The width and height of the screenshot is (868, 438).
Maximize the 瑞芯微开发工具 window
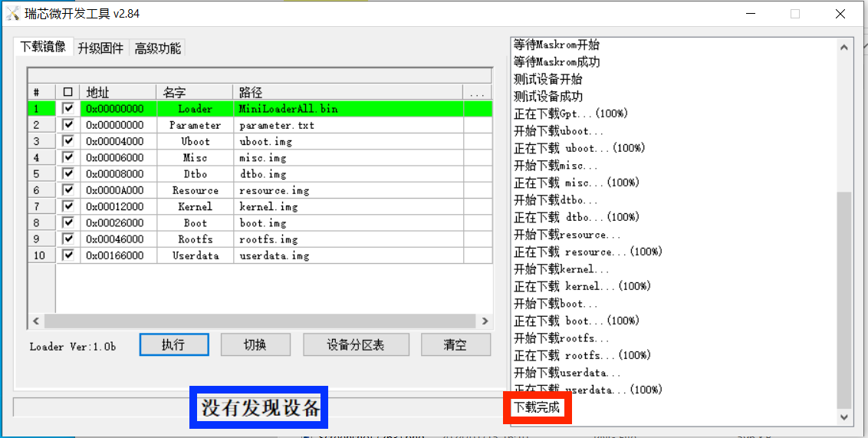pyautogui.click(x=795, y=14)
